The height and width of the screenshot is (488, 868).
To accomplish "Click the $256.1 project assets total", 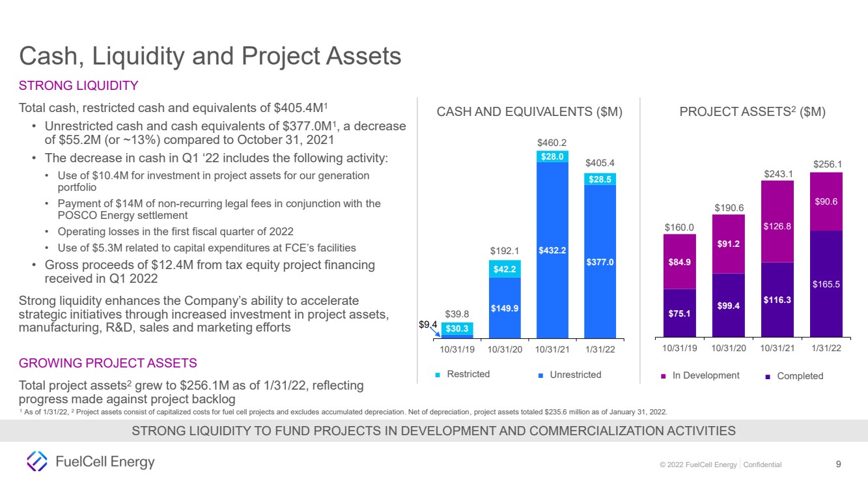I will (x=827, y=164).
